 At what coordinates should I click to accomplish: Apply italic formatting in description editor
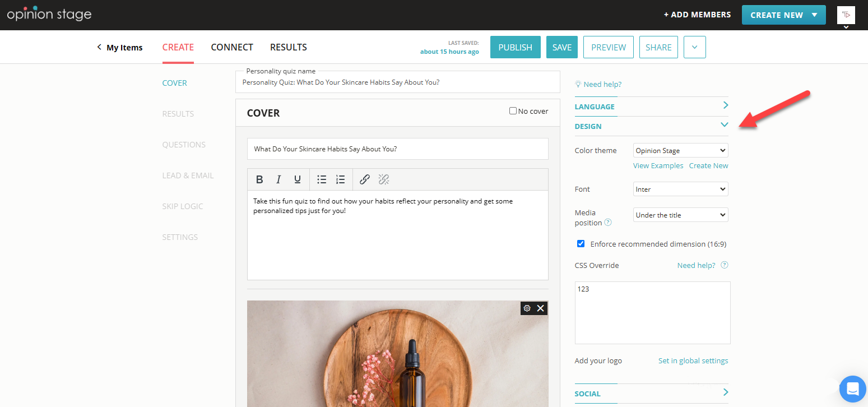point(278,179)
